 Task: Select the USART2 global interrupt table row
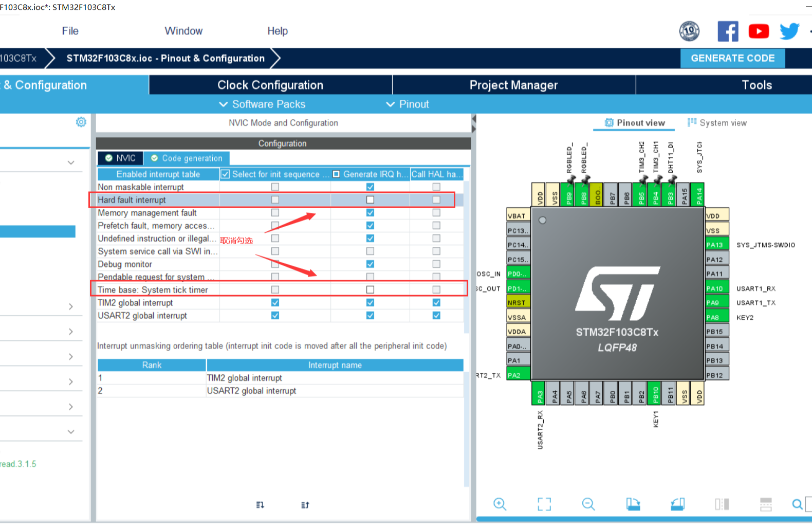(280, 315)
